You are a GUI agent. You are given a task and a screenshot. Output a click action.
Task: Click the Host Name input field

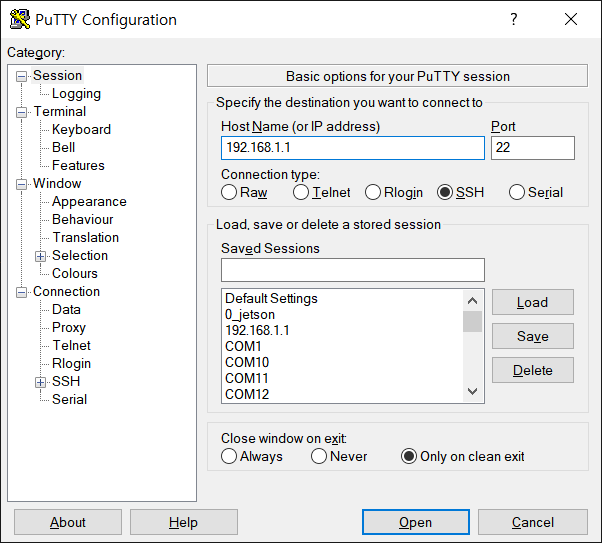point(353,148)
